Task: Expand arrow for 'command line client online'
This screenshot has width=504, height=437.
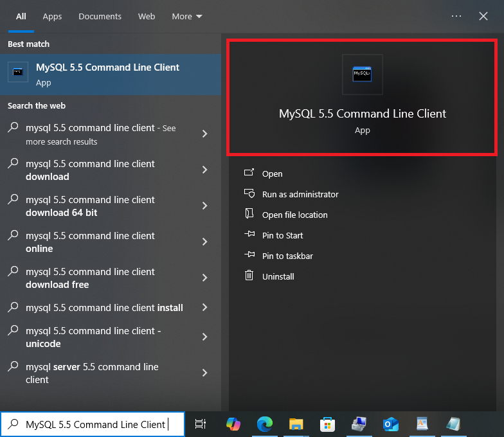Action: [x=204, y=242]
